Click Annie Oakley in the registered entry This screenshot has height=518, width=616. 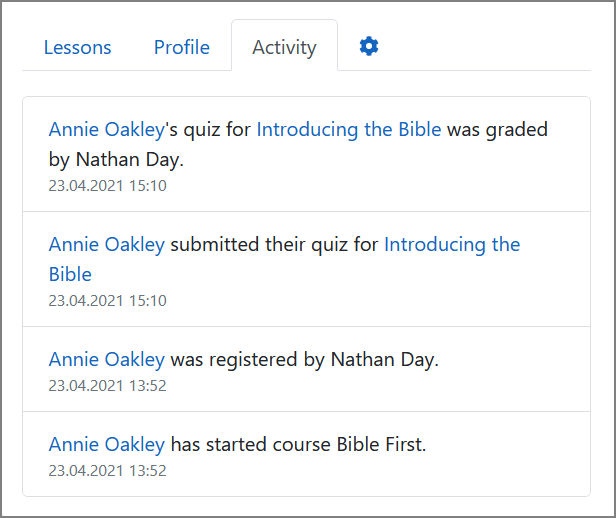pyautogui.click(x=106, y=360)
